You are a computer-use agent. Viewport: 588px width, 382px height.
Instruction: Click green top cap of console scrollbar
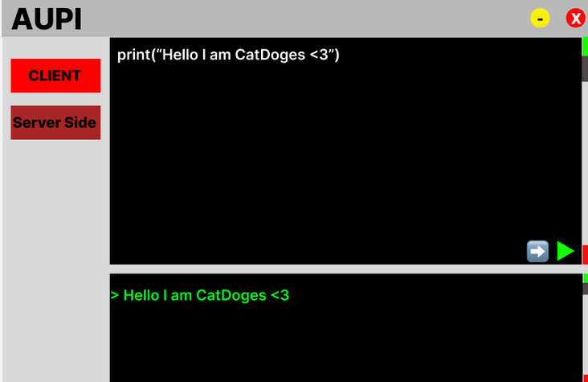coord(586,278)
